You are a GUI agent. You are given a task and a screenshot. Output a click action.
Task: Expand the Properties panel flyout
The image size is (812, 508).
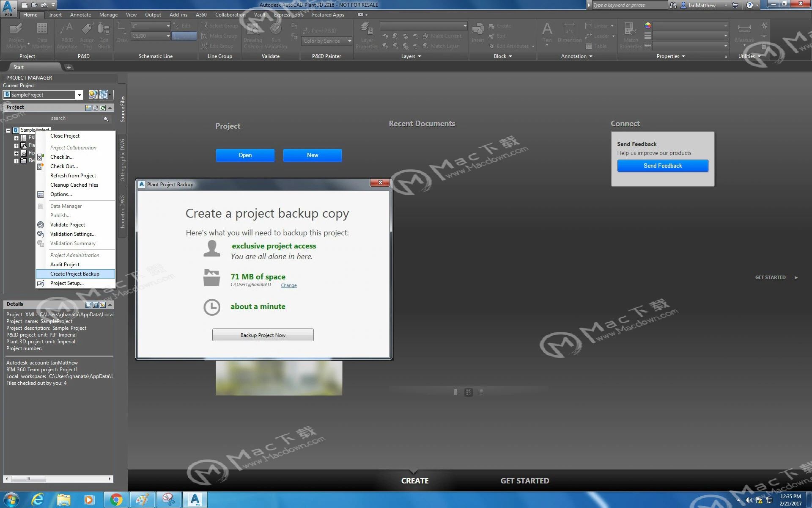point(670,56)
